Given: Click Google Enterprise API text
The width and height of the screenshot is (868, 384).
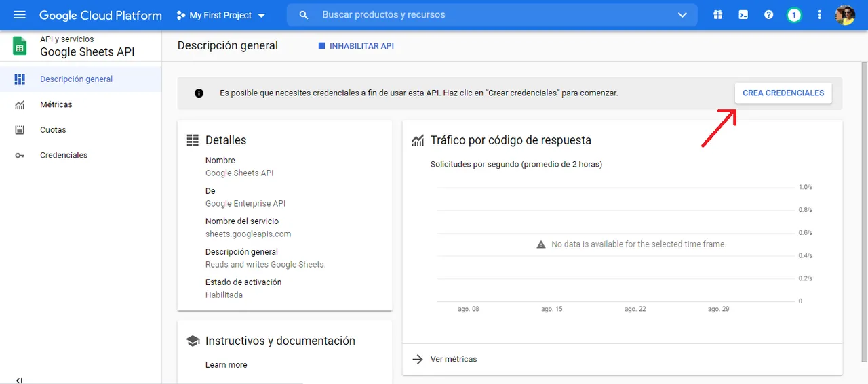Looking at the screenshot, I should coord(245,204).
